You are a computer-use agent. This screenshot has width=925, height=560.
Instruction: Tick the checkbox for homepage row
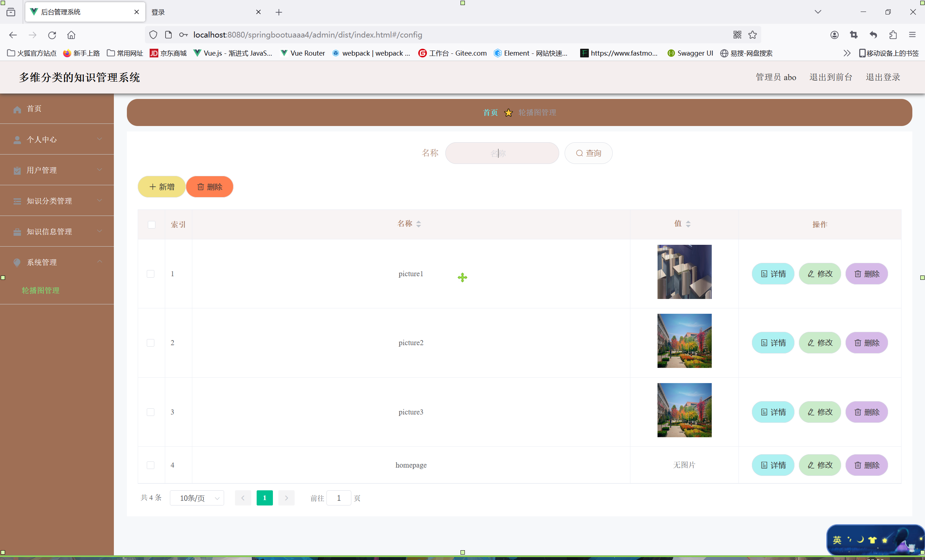pyautogui.click(x=150, y=465)
